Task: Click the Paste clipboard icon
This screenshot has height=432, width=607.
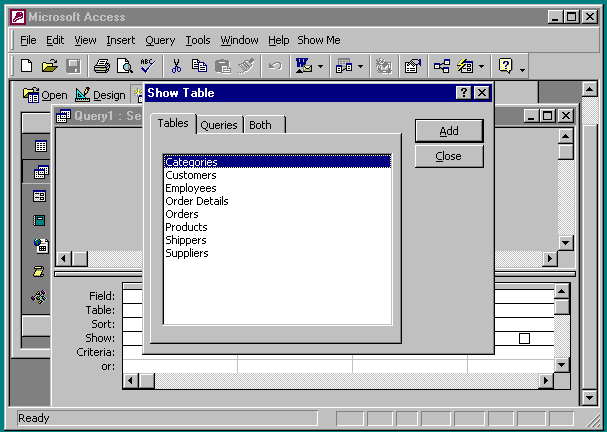Action: (223, 66)
